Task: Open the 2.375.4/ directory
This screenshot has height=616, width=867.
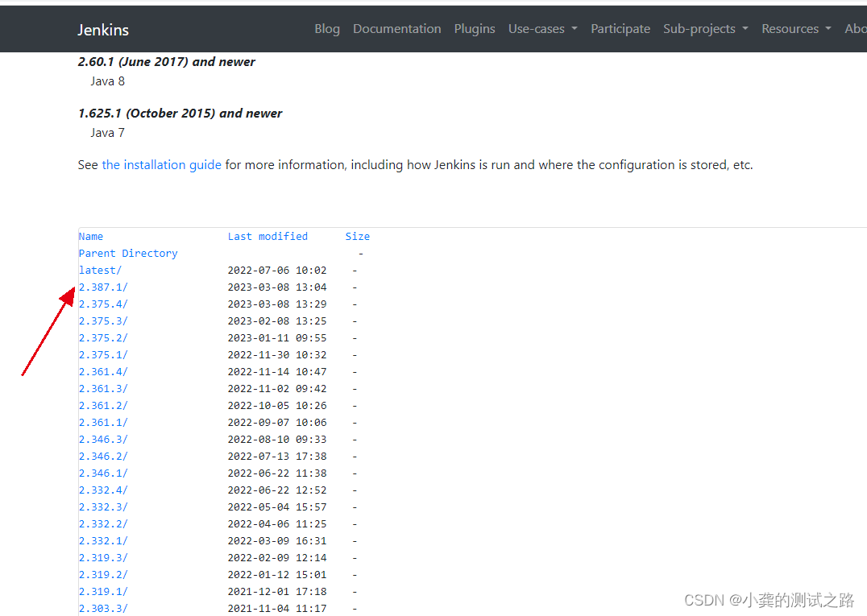Action: tap(103, 304)
